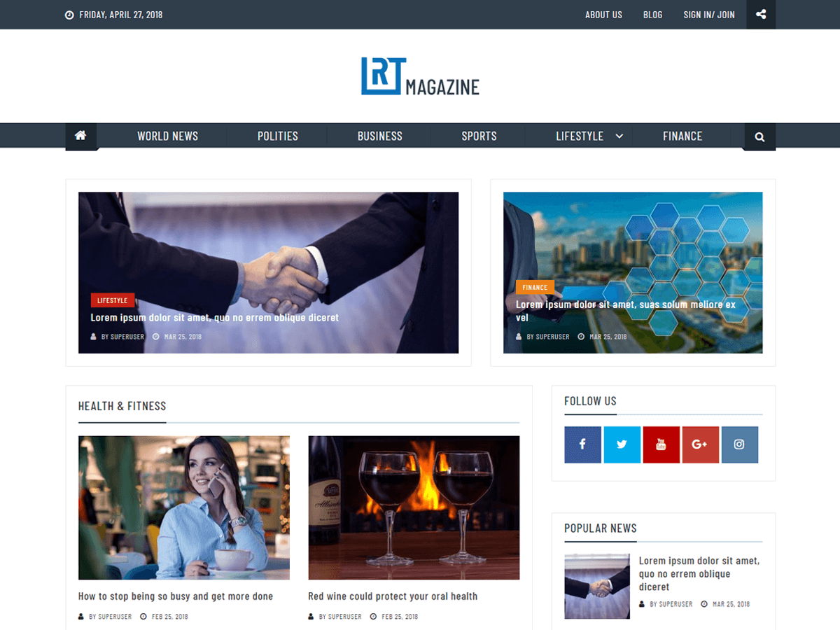Select Finance in navigation menu
The width and height of the screenshot is (840, 630).
[682, 136]
